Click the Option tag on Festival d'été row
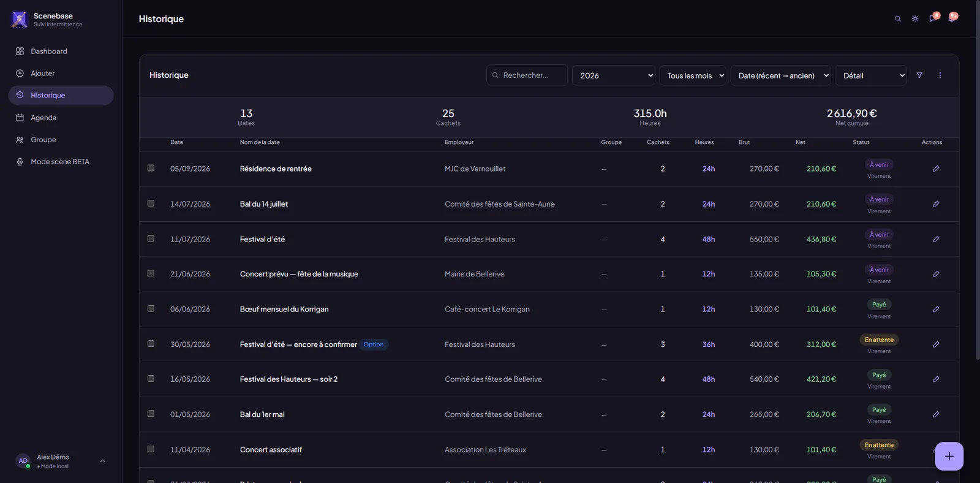The height and width of the screenshot is (483, 980). 374,344
